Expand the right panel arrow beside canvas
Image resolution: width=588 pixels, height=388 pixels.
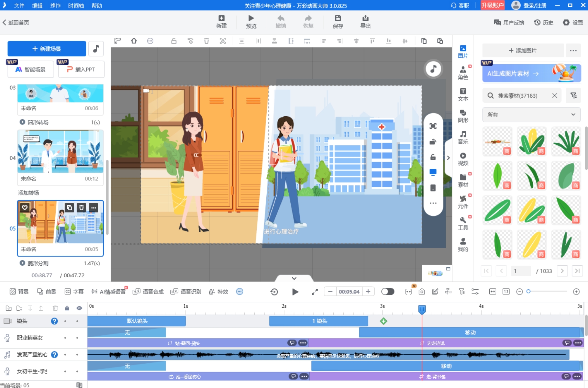point(448,158)
